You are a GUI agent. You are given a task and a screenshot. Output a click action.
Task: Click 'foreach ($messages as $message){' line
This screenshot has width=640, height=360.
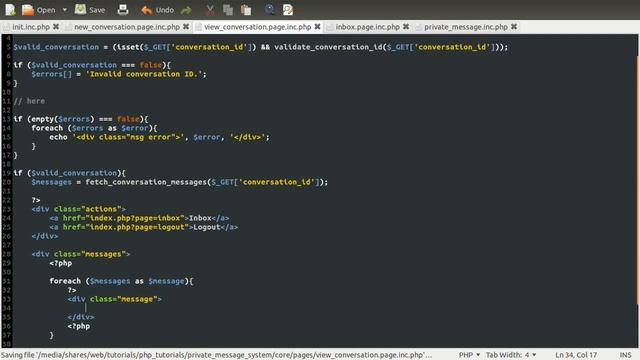[121, 281]
